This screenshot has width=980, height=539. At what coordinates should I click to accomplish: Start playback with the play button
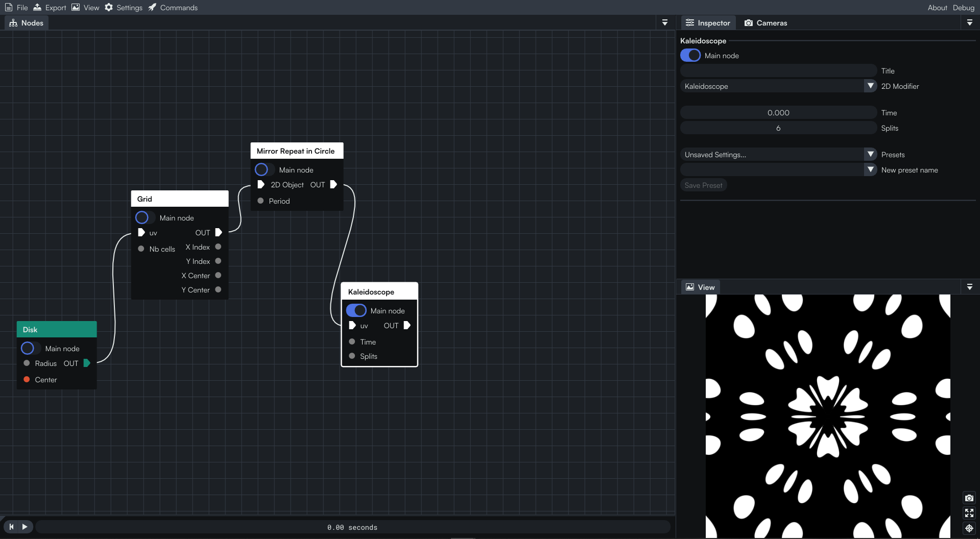25,527
